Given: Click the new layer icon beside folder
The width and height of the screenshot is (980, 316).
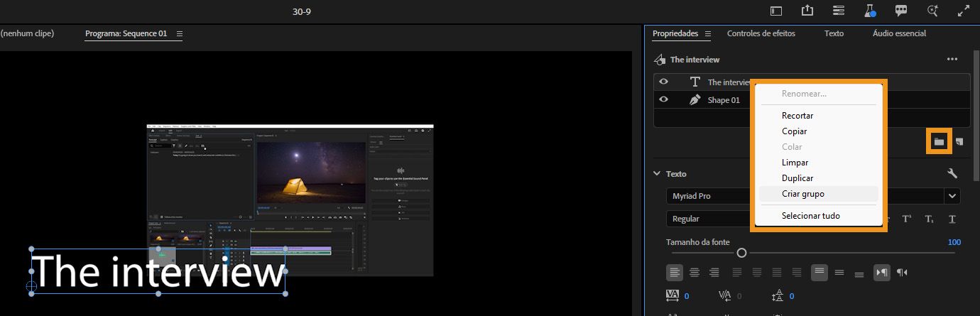Looking at the screenshot, I should [x=959, y=142].
